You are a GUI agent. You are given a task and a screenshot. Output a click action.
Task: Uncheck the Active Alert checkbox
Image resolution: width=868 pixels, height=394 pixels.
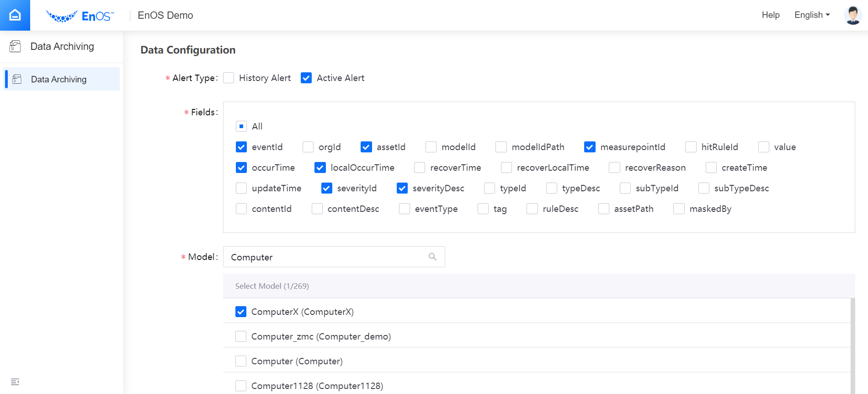point(306,78)
